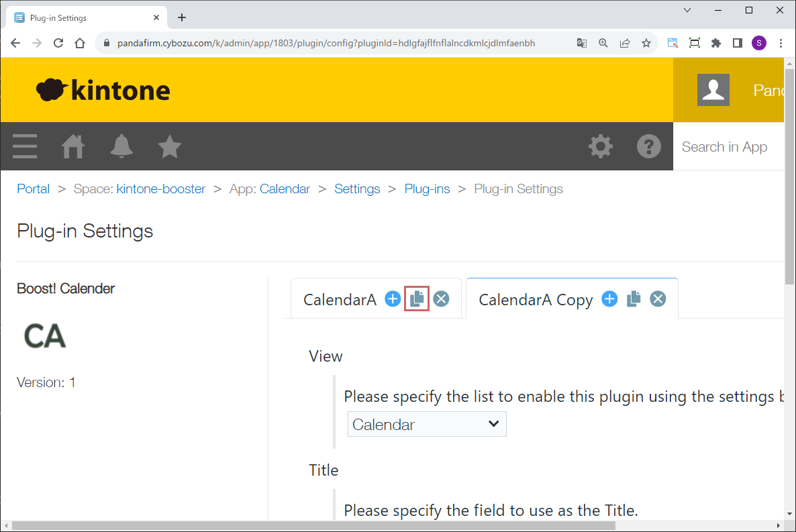Open the kintone hamburger menu

[x=25, y=146]
